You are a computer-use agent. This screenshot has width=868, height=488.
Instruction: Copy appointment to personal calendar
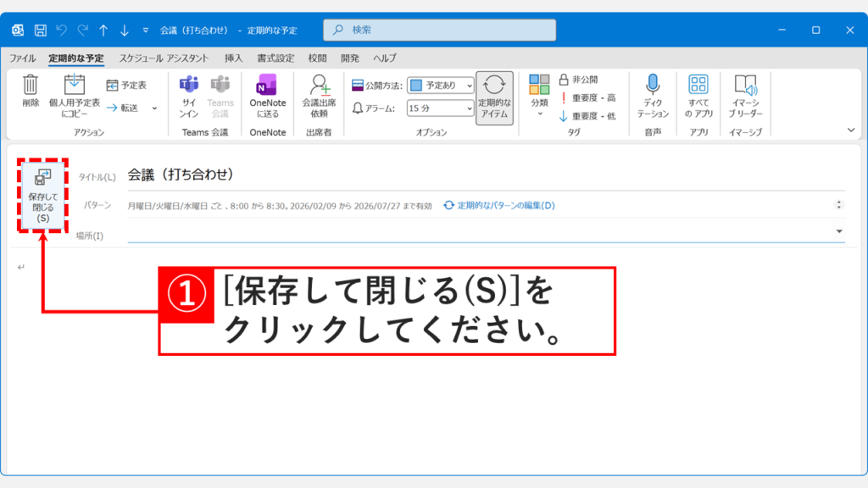point(75,91)
